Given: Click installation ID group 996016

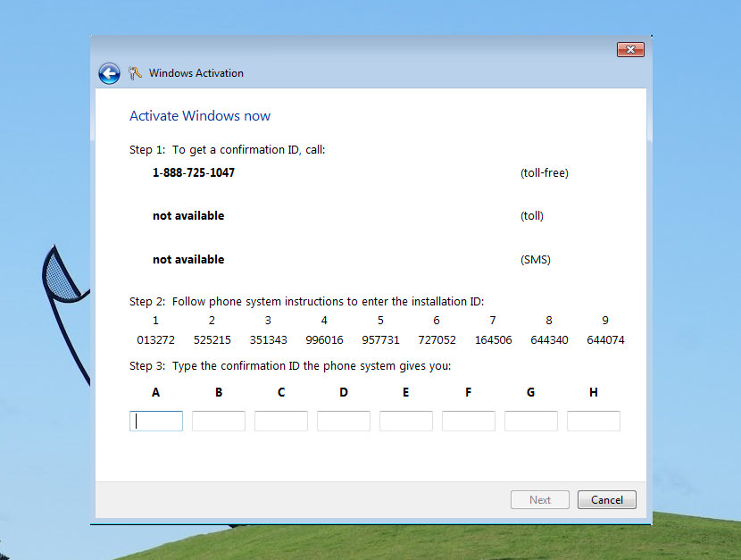Looking at the screenshot, I should point(324,340).
